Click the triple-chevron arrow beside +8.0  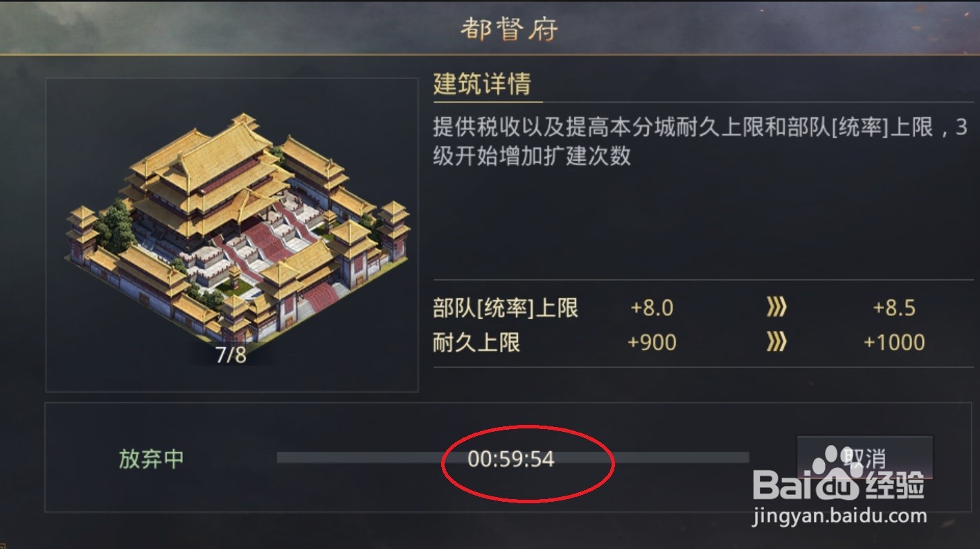776,308
